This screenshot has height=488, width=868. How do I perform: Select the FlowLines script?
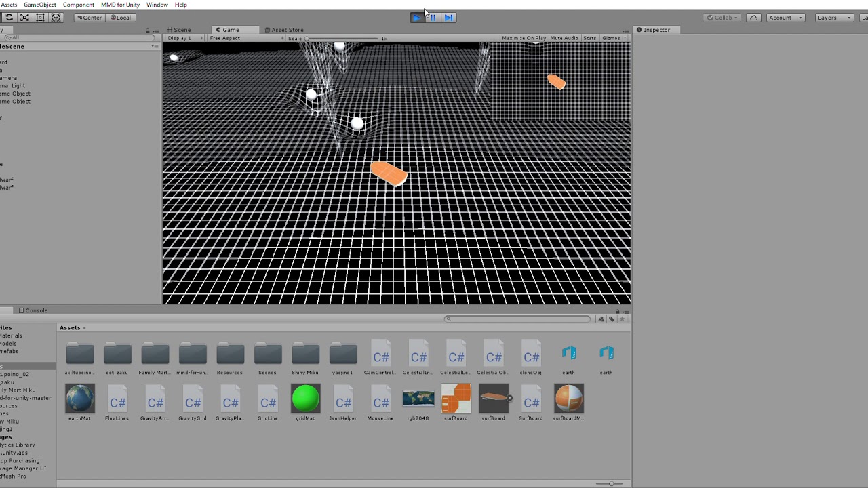117,403
